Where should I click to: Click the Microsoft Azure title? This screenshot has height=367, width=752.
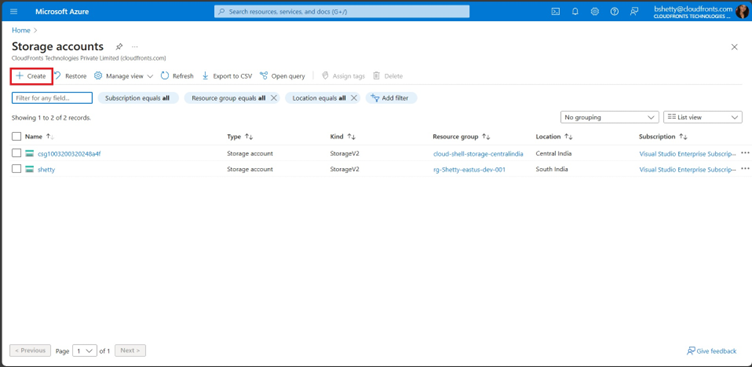click(x=62, y=12)
